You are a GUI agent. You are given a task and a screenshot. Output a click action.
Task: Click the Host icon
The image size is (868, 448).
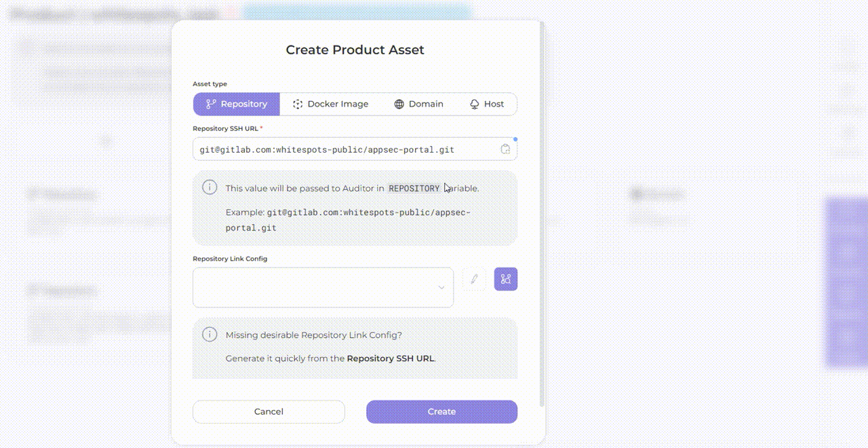point(475,104)
